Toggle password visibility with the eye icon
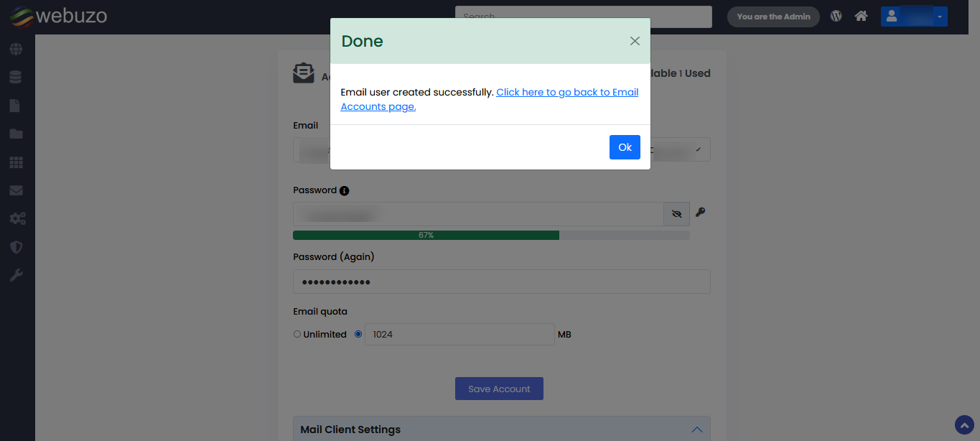Image resolution: width=980 pixels, height=441 pixels. coord(676,214)
